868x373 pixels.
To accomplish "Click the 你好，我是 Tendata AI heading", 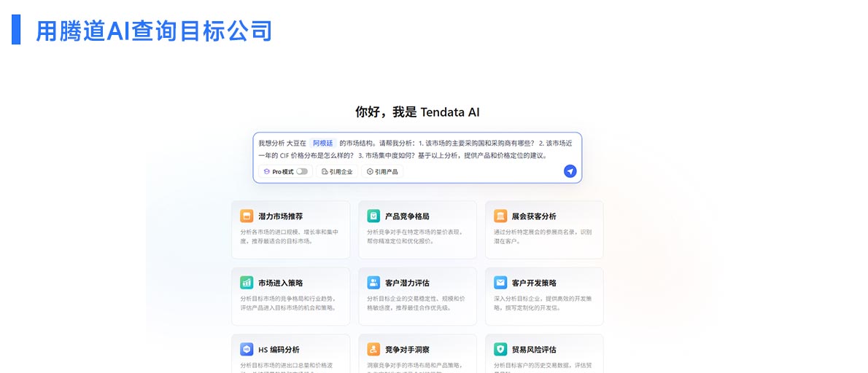I will pos(417,112).
